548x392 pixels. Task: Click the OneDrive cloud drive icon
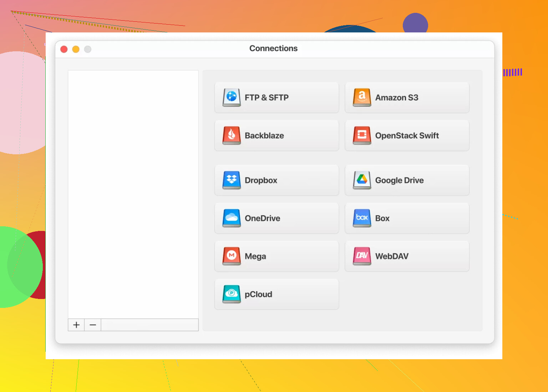click(232, 218)
